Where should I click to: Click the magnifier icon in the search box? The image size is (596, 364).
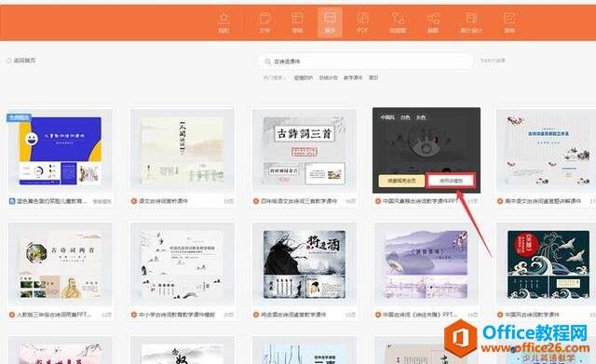268,61
